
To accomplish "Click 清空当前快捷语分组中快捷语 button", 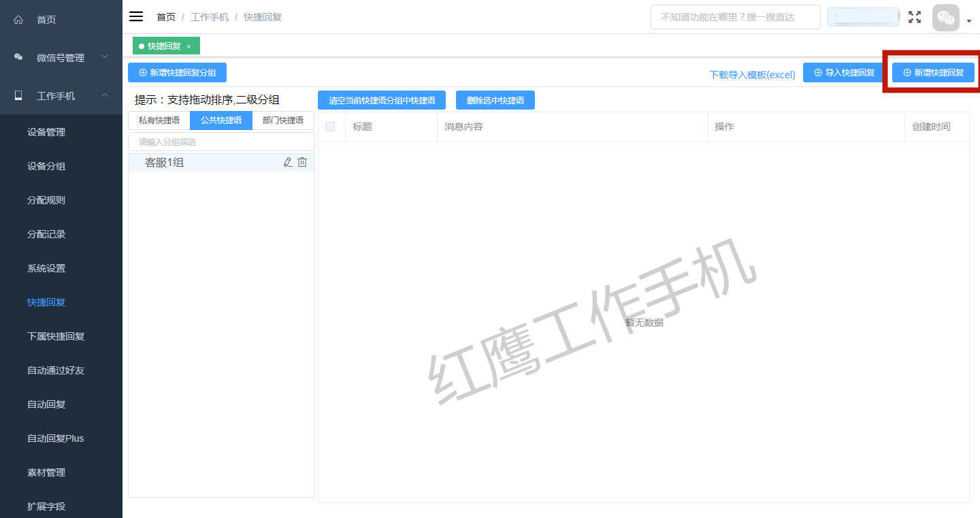I will (382, 100).
